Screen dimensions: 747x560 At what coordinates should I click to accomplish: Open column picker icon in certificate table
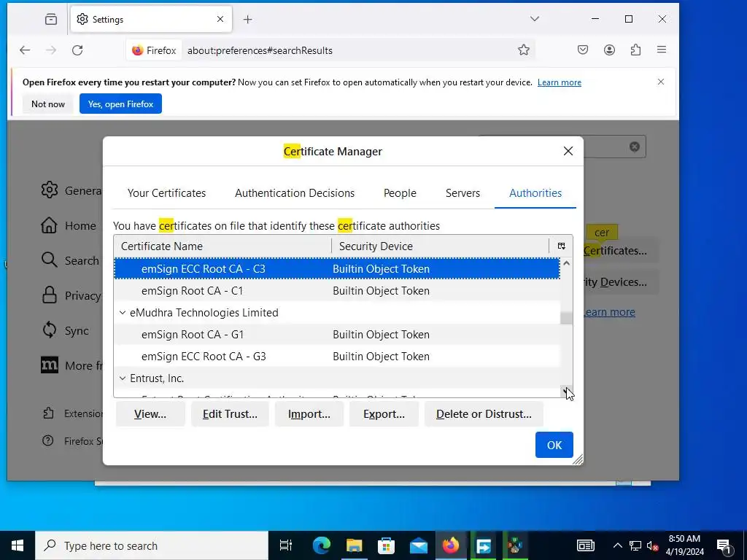(561, 246)
